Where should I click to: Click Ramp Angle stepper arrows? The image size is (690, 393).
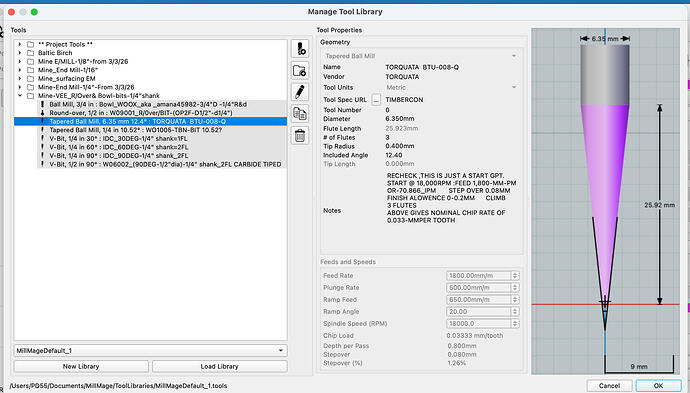click(x=515, y=312)
